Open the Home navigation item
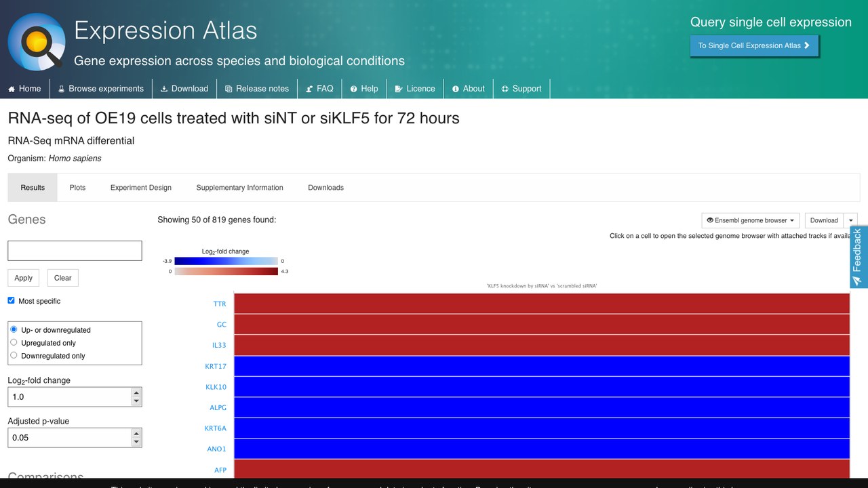This screenshot has height=488, width=868. (x=24, y=89)
